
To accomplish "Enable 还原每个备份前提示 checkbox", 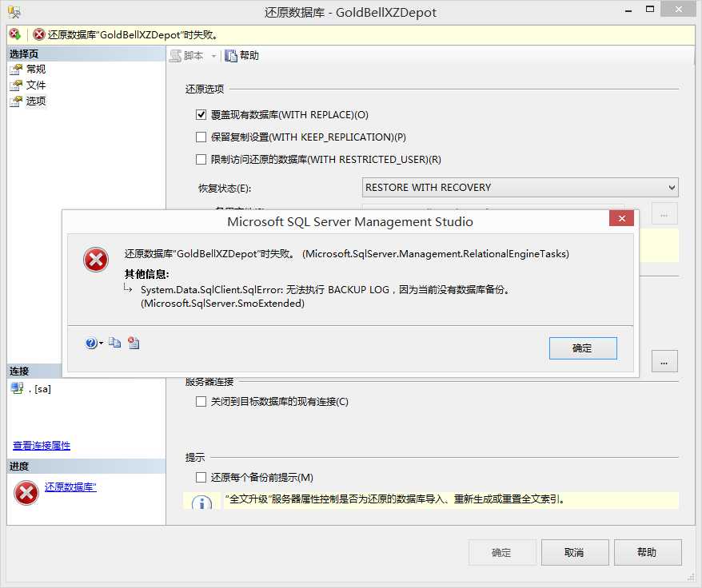I will (x=201, y=478).
